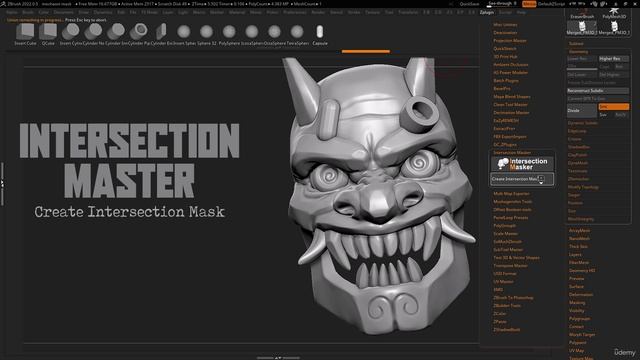The width and height of the screenshot is (640, 360).
Task: Expand Transpose Master plugin section
Action: [510, 266]
